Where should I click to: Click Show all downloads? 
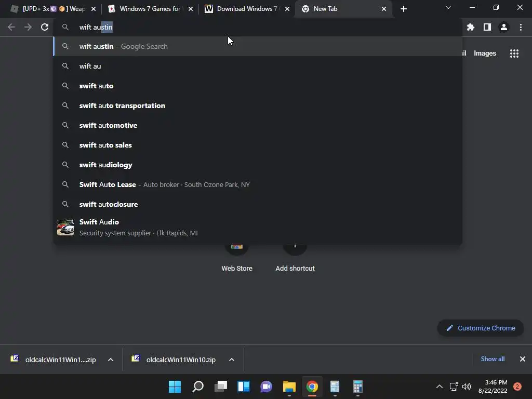pos(493,359)
